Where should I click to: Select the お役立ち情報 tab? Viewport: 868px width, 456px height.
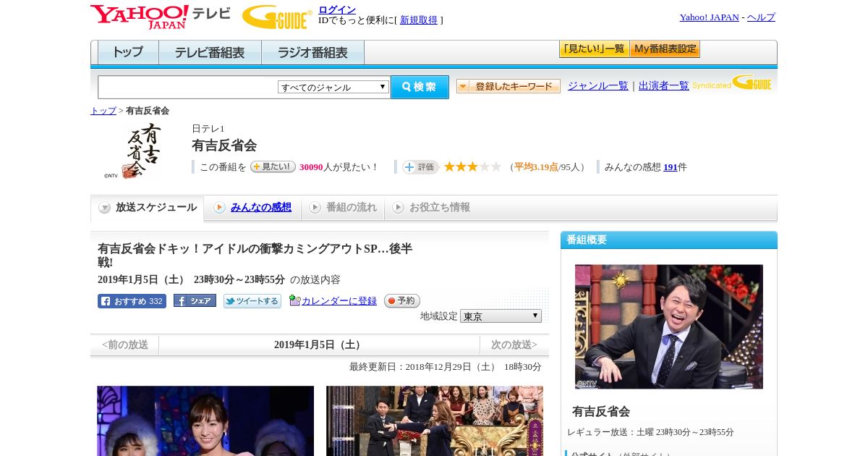click(x=432, y=208)
